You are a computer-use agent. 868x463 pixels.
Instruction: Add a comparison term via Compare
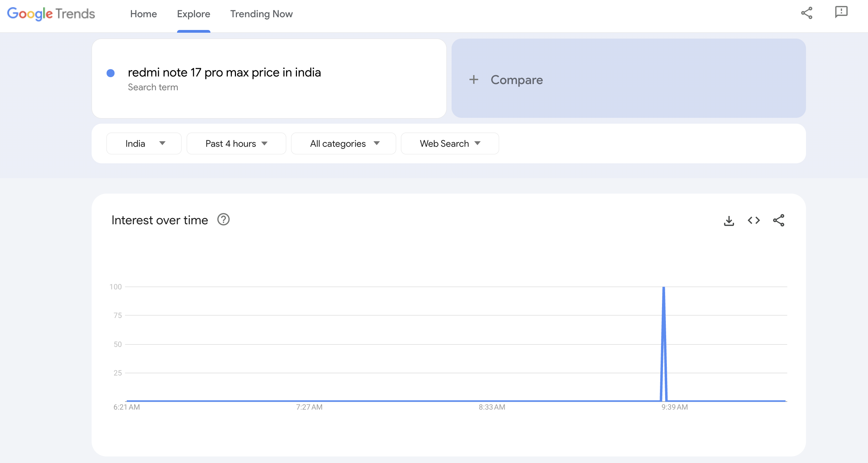coord(628,78)
